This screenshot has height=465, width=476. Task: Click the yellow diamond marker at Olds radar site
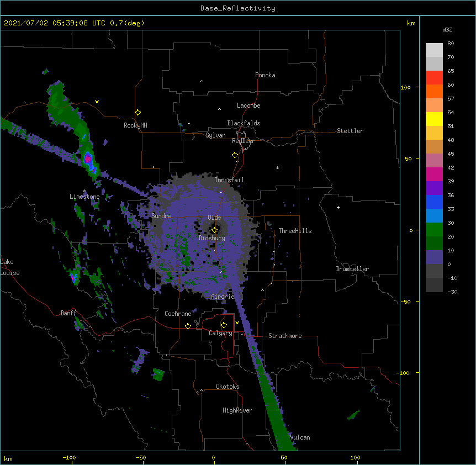point(214,230)
